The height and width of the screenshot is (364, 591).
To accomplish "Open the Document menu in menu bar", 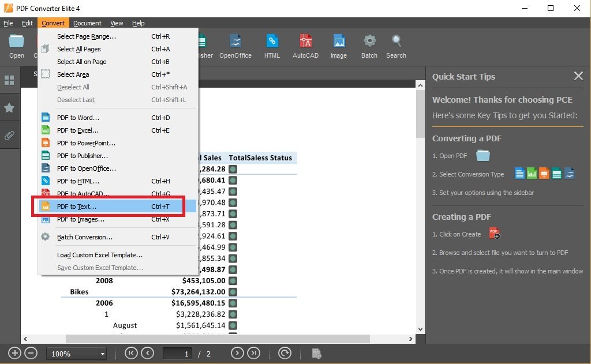I will point(87,23).
